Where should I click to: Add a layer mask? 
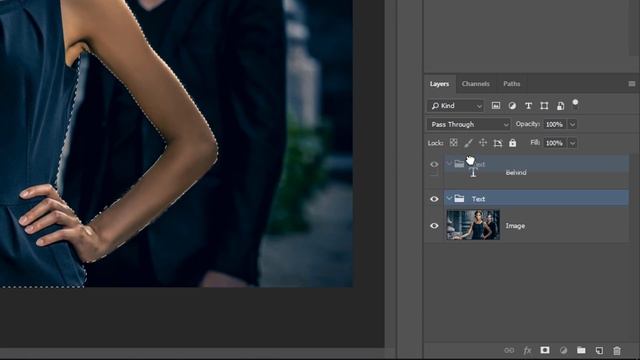545,350
